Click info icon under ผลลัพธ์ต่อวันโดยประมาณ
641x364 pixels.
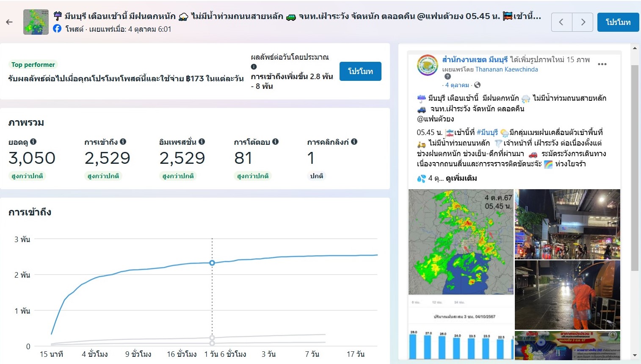coord(254,66)
